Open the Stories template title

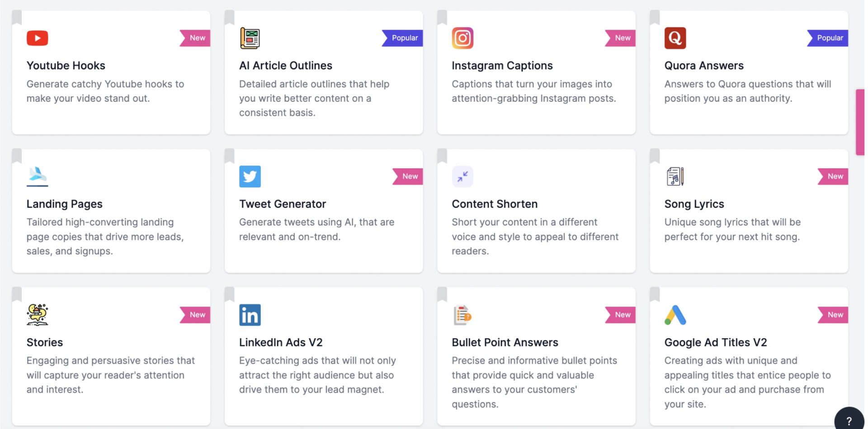point(44,342)
